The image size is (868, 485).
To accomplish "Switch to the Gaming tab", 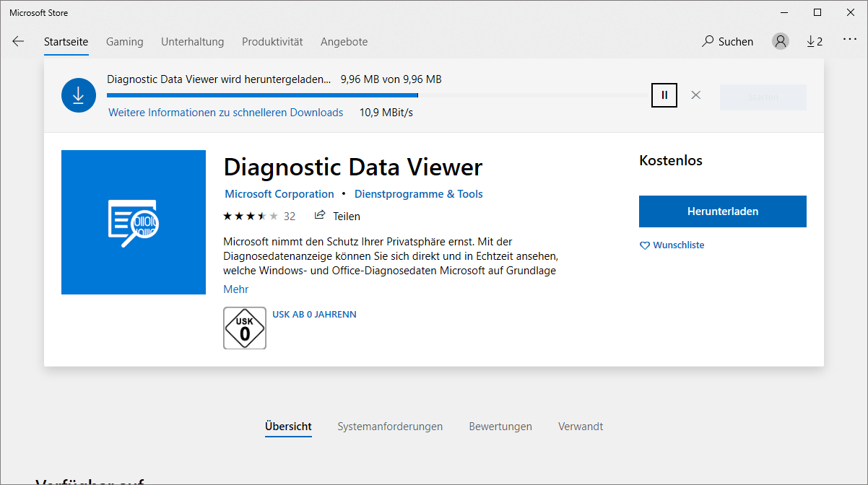I will point(124,42).
